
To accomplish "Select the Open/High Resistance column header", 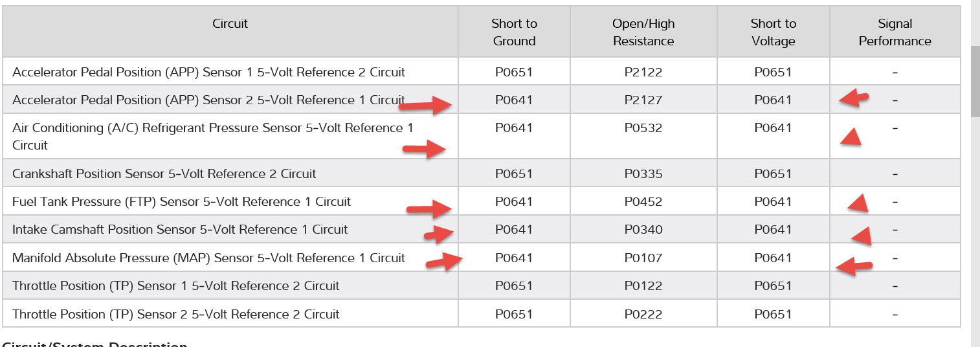I will 643,32.
